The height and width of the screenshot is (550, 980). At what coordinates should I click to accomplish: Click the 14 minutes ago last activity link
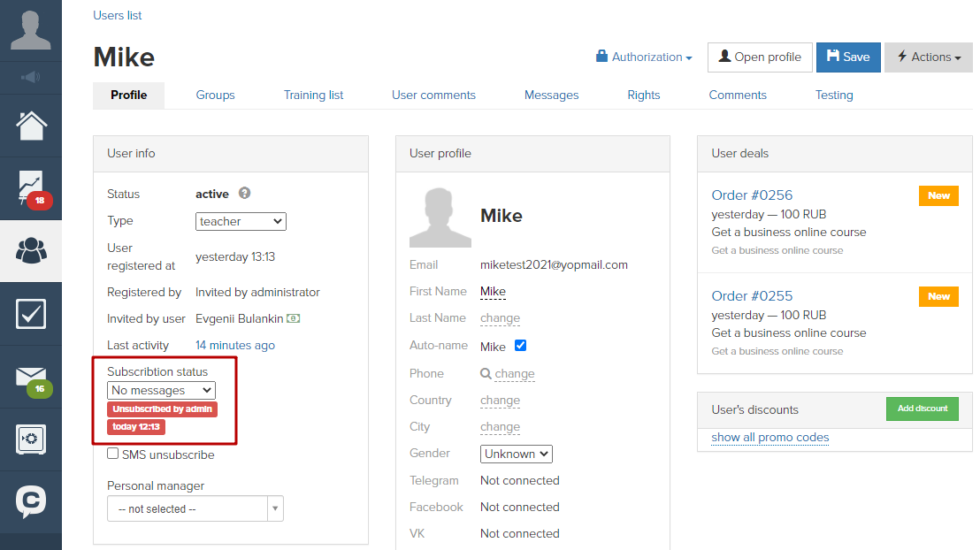[x=235, y=345]
